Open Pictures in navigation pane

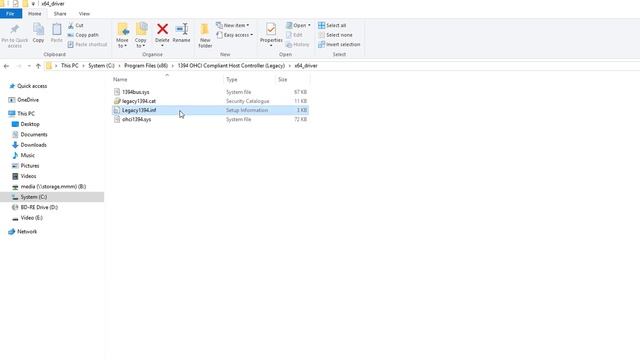click(x=30, y=166)
